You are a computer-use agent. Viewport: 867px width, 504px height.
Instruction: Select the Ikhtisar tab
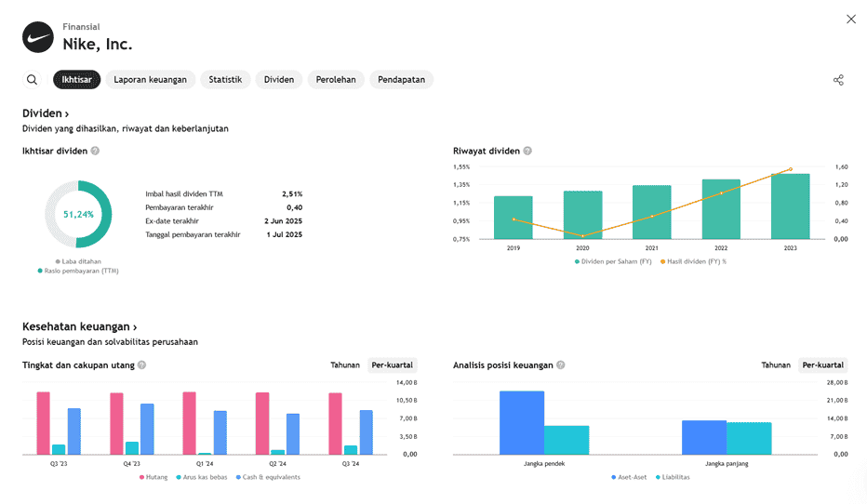77,80
